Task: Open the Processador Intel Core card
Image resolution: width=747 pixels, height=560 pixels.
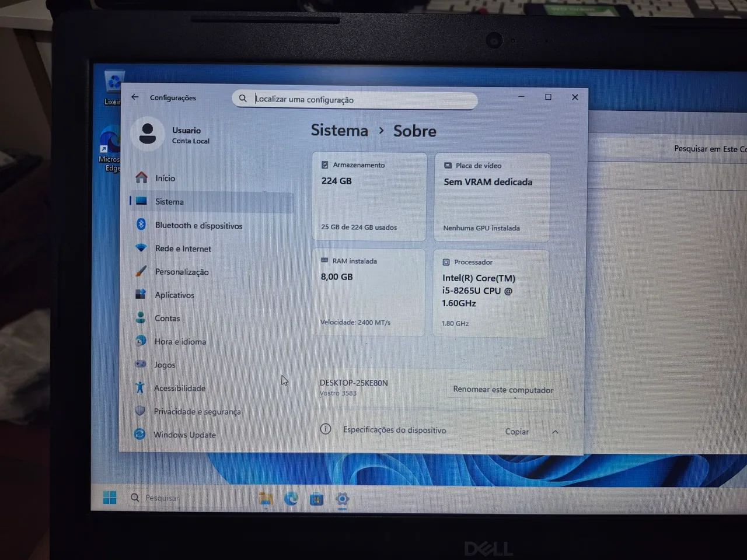Action: (490, 294)
